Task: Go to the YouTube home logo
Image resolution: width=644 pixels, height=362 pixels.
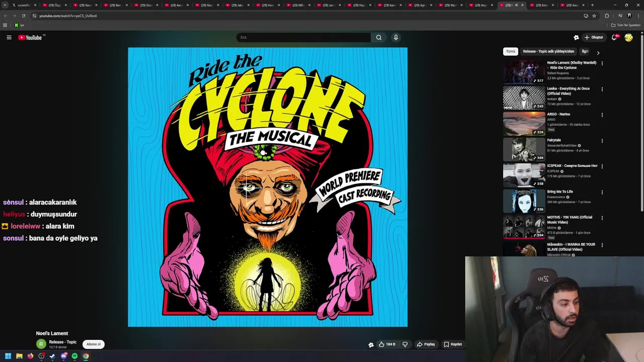Action: click(30, 37)
